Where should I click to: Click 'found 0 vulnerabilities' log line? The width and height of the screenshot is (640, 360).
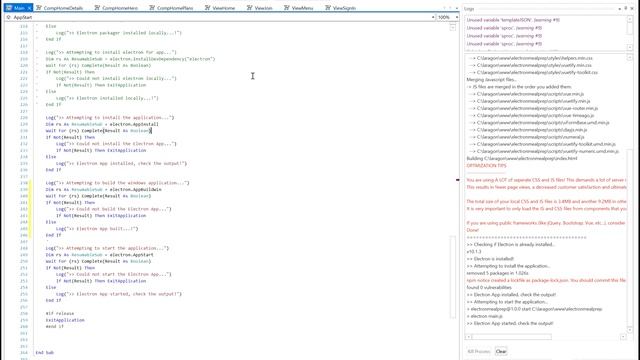point(489,287)
